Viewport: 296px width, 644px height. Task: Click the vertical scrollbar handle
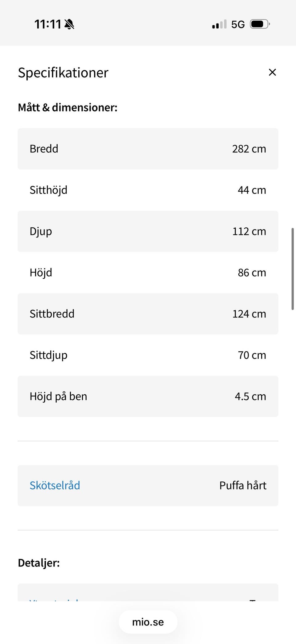tap(292, 268)
